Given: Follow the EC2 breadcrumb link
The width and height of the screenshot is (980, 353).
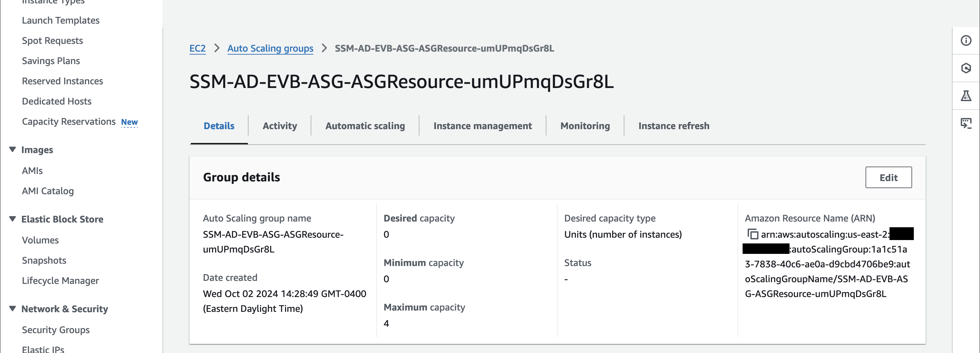Looking at the screenshot, I should (x=198, y=48).
